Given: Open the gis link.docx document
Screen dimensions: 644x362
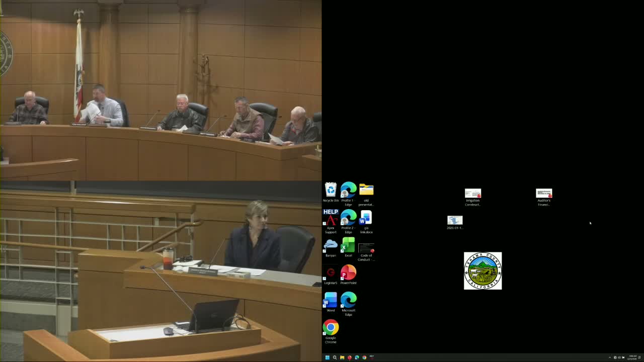Looking at the screenshot, I should pos(366,219).
